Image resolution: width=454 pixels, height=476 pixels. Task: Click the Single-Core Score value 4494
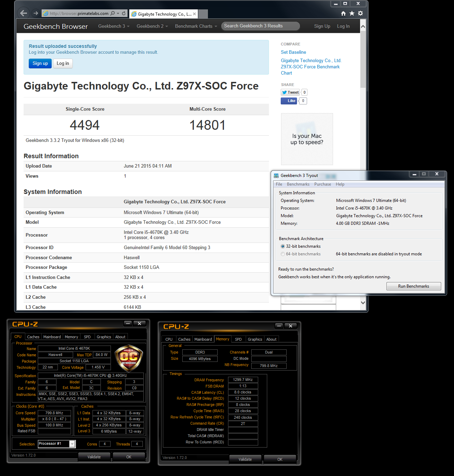click(85, 125)
